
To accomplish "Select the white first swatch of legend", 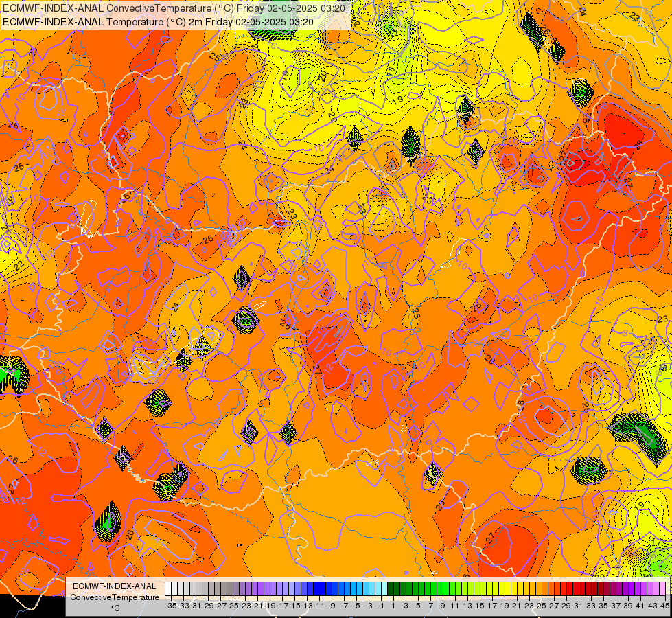I will click(168, 588).
